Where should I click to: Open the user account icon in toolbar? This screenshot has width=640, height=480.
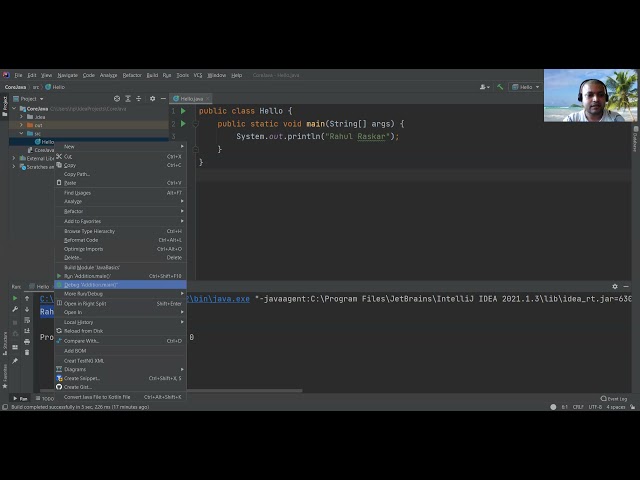[x=484, y=87]
